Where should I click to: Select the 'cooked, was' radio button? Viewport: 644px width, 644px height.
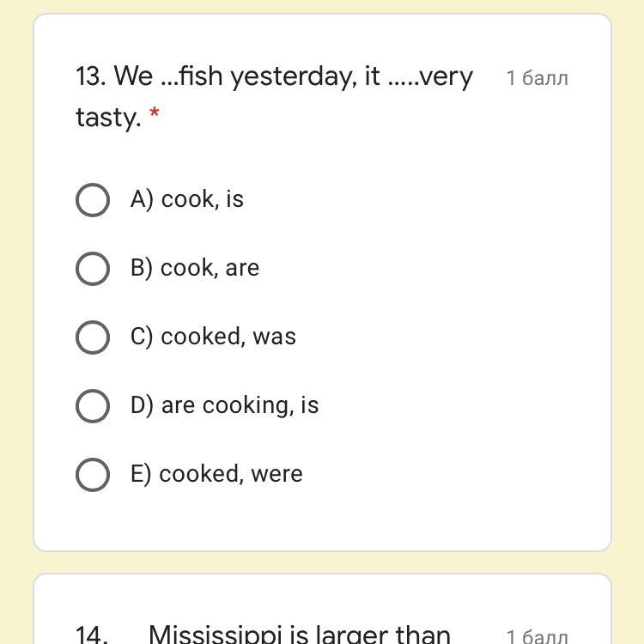(x=93, y=337)
